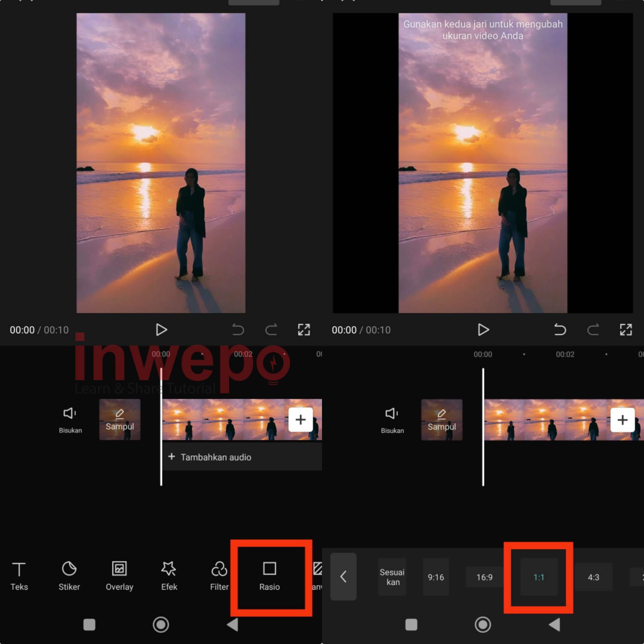The width and height of the screenshot is (644, 644).
Task: Choose the 4:3 ratio option
Action: click(x=593, y=577)
